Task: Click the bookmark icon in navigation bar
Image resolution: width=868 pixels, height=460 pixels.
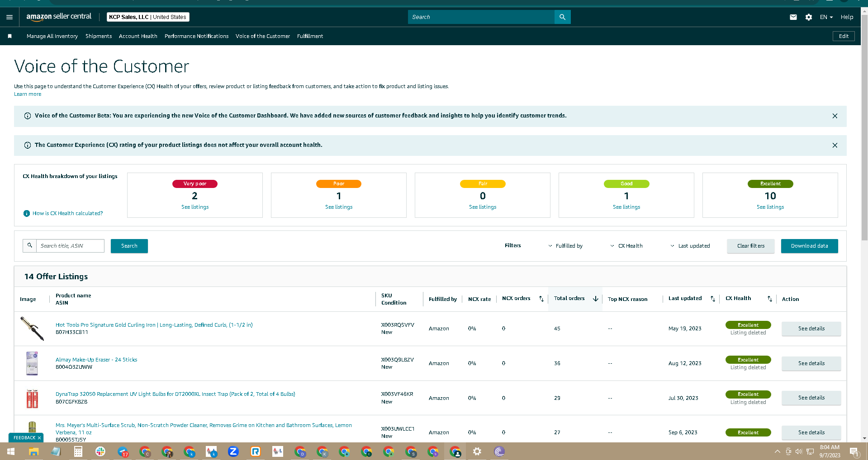Action: [9, 36]
